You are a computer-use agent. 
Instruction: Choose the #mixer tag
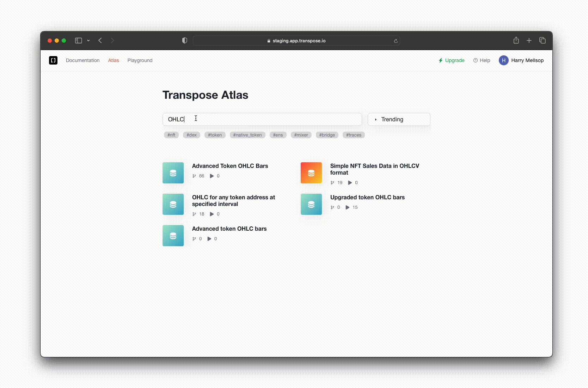(x=301, y=135)
